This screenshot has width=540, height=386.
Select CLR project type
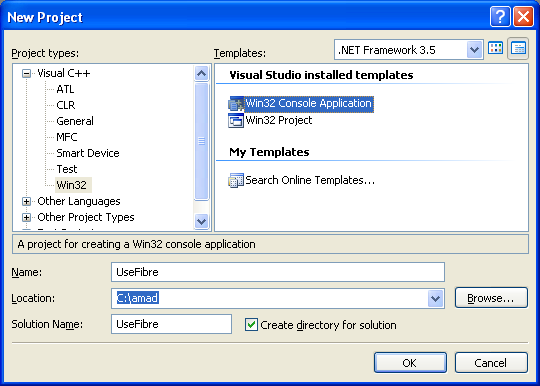[x=65, y=105]
